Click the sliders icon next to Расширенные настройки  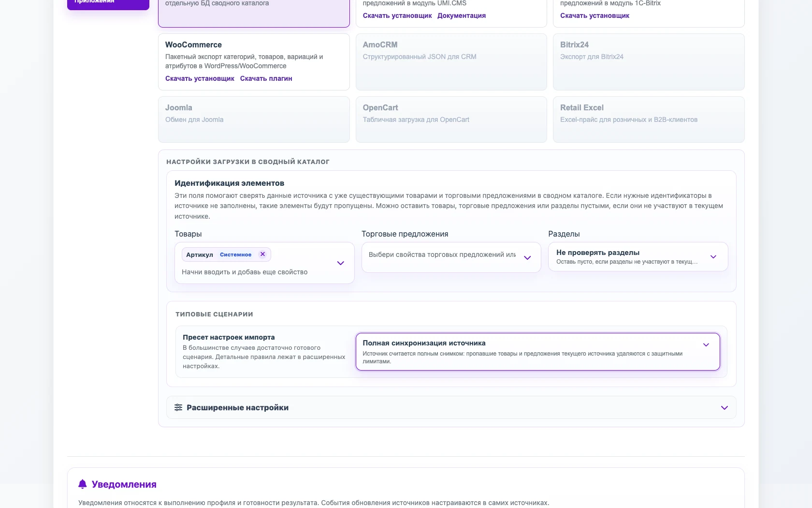click(x=178, y=407)
